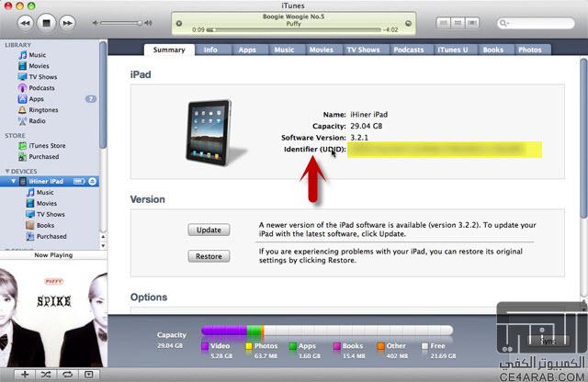Adjust the volume slider knob
The height and width of the screenshot is (382, 588).
tap(139, 23)
